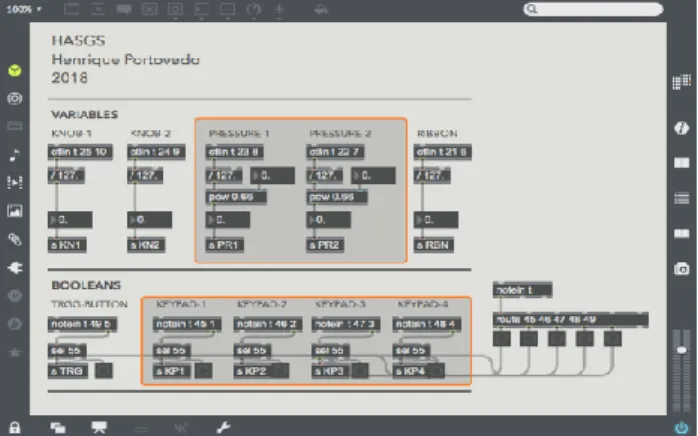Click the PRESSURE 2 label
The height and width of the screenshot is (436, 698).
[341, 134]
